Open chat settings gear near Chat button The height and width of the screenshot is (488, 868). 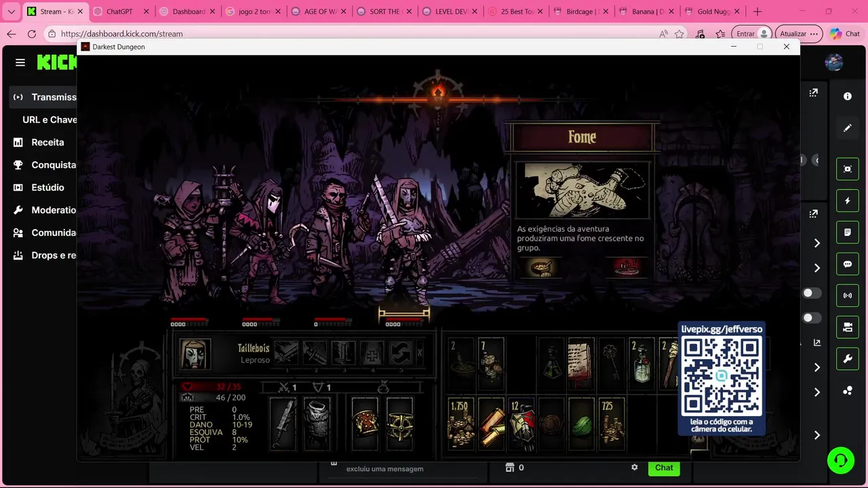pyautogui.click(x=635, y=468)
